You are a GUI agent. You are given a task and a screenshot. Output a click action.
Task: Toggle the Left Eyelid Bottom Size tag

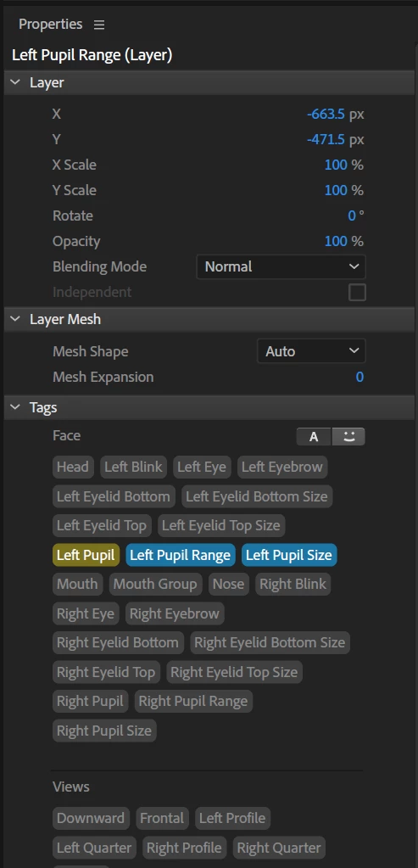coord(257,496)
